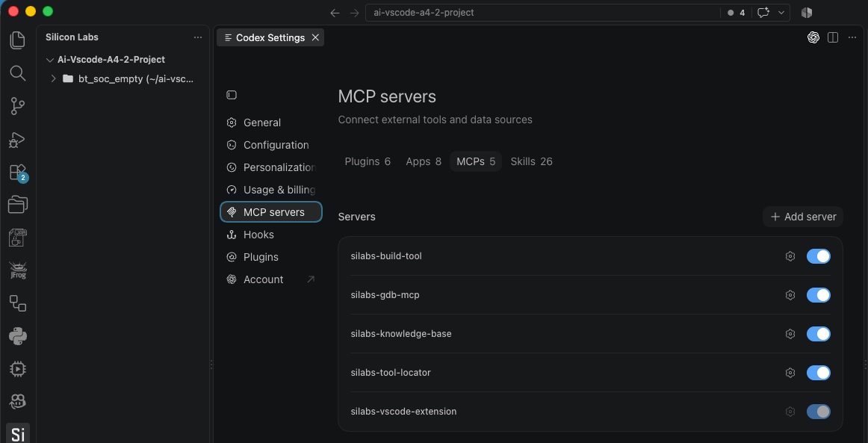Image resolution: width=868 pixels, height=443 pixels.
Task: Go forward with the right arrow
Action: [x=354, y=13]
